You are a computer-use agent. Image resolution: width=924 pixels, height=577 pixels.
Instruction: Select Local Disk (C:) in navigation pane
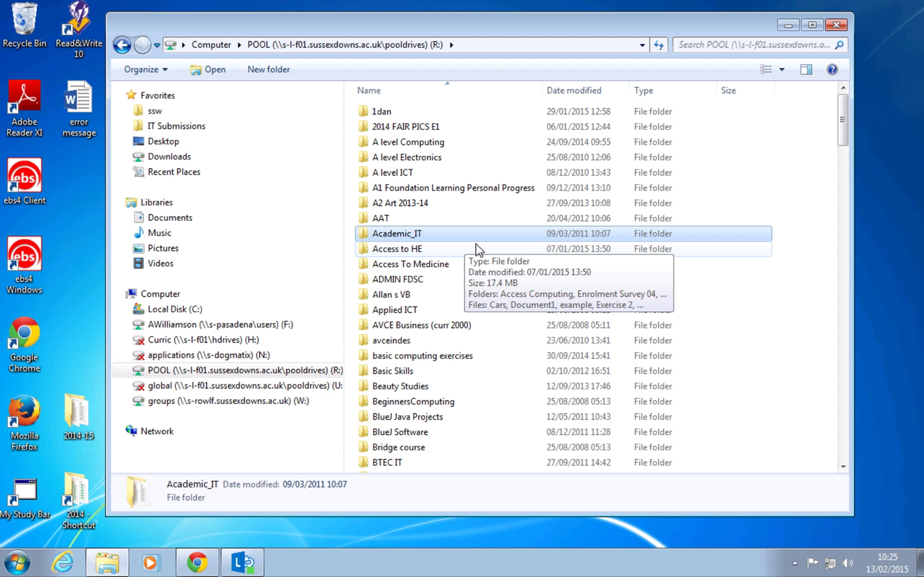click(174, 309)
